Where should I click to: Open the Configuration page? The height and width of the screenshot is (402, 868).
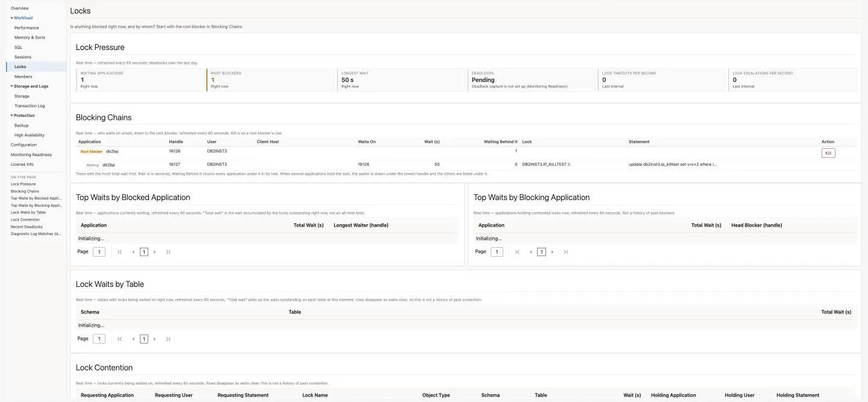[x=24, y=145]
